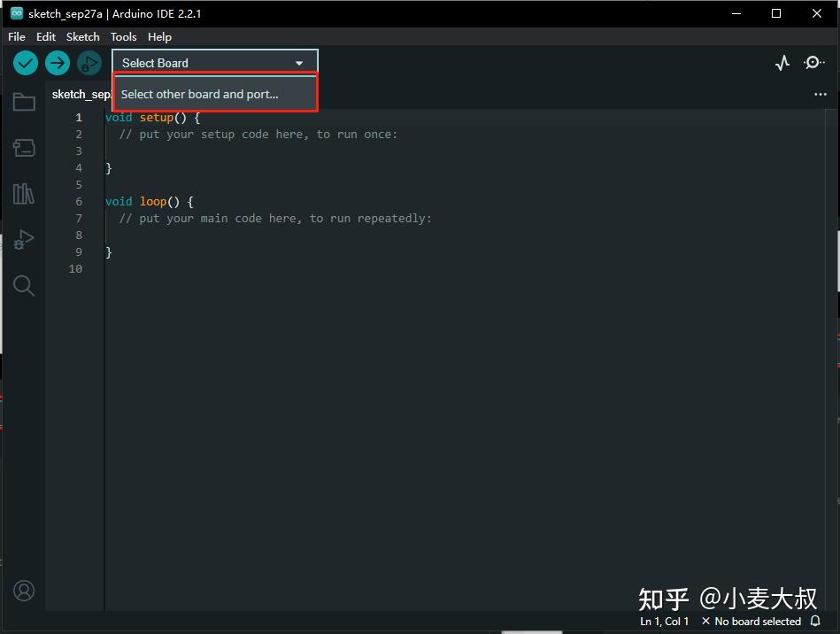This screenshot has height=634, width=840.
Task: Switch to the sketch_sep27a tab
Action: pos(81,94)
